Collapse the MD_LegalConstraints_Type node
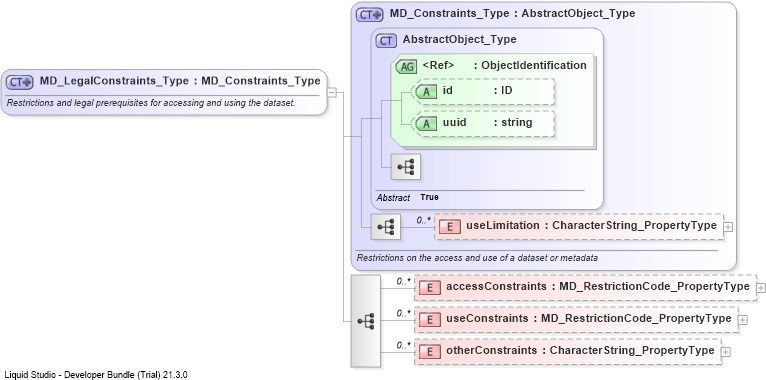 [332, 92]
